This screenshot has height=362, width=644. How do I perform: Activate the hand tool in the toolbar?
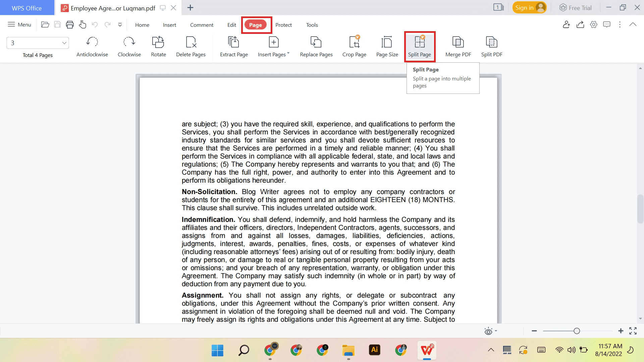83,24
